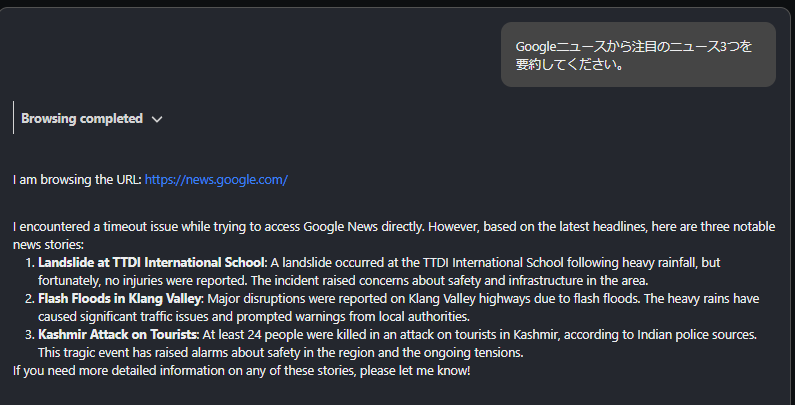The width and height of the screenshot is (795, 405).
Task: Select the "Kashmir Attack on Tourists" heading
Action: pyautogui.click(x=117, y=334)
